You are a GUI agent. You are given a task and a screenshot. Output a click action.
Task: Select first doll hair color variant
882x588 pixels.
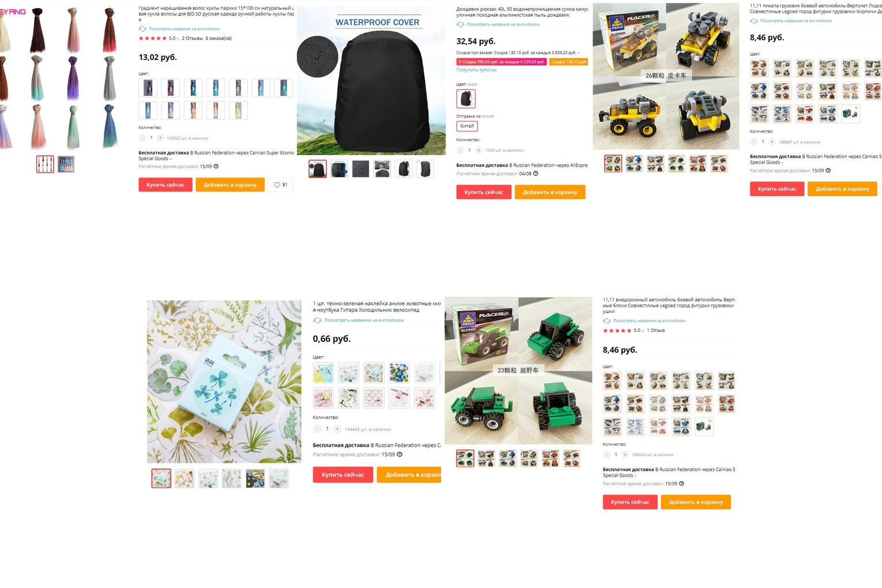(148, 88)
